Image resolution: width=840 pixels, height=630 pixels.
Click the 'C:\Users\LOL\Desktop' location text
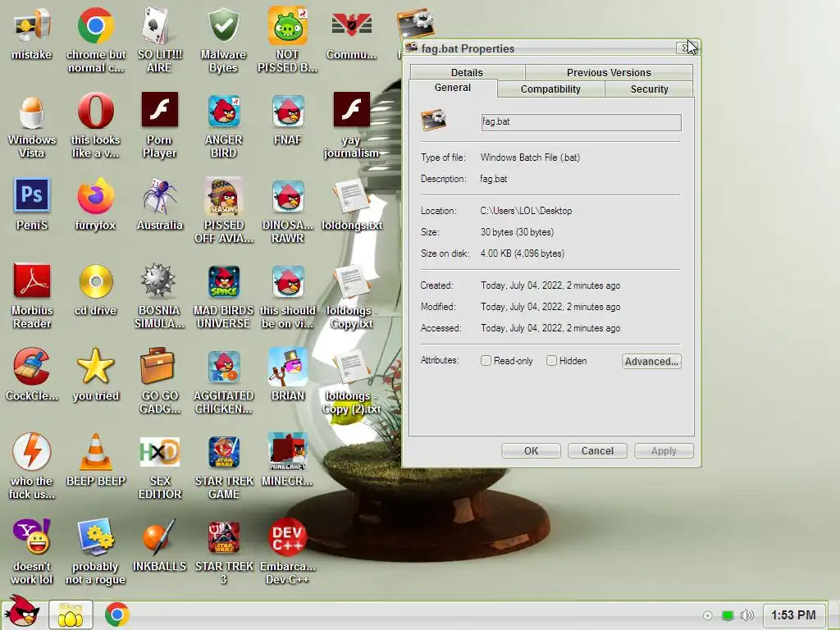tap(526, 211)
